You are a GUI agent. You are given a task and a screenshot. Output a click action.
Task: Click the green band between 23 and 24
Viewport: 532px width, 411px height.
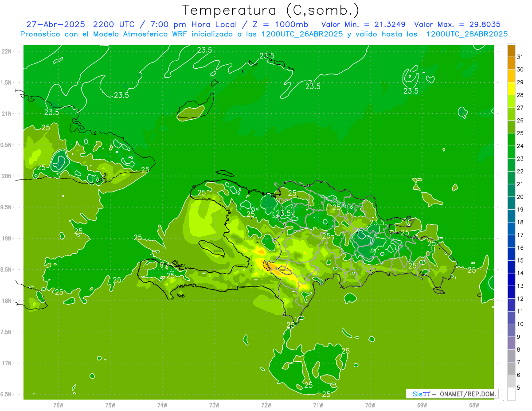point(511,152)
